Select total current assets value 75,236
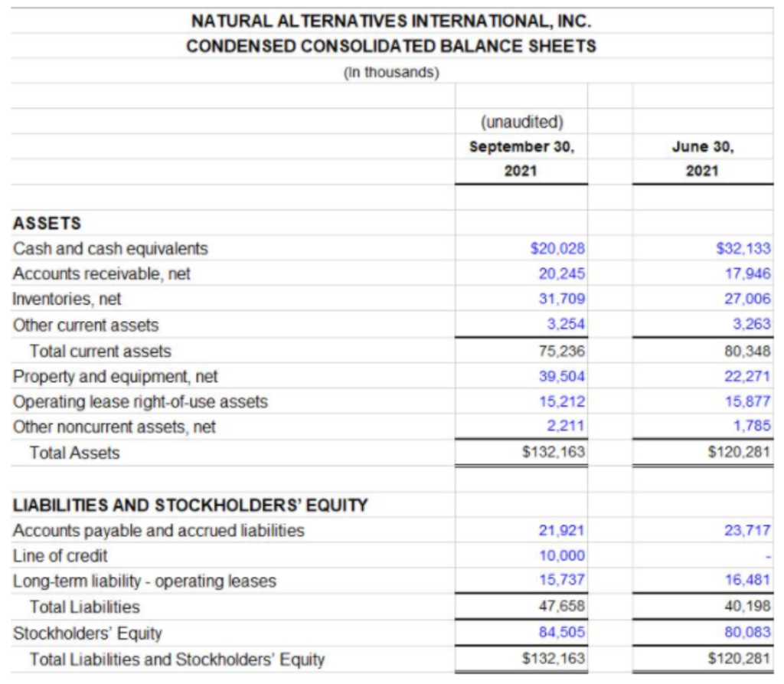 pos(561,351)
